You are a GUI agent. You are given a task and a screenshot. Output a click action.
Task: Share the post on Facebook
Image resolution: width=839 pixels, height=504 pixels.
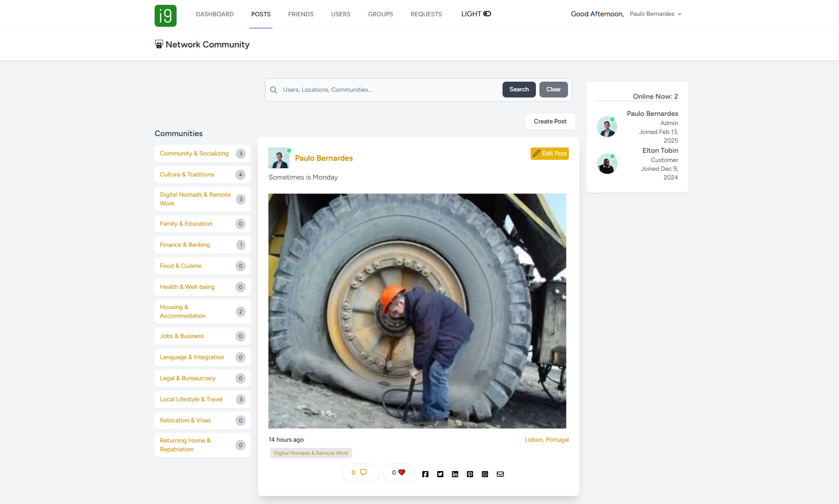coord(425,474)
